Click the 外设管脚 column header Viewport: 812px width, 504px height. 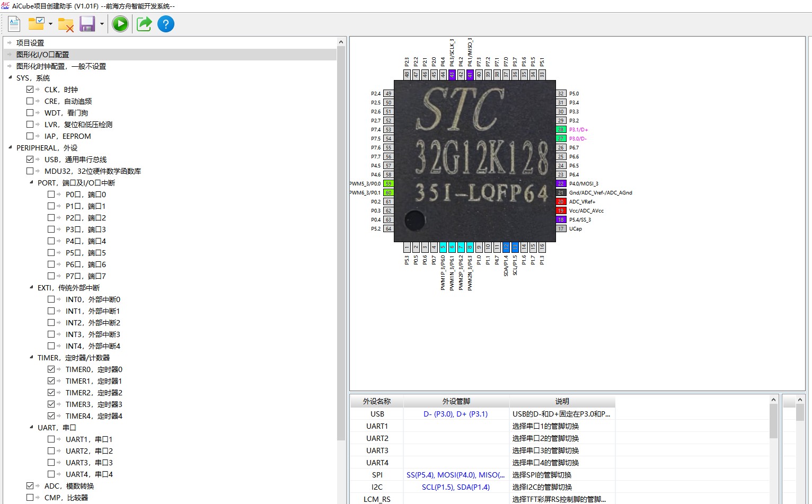click(x=456, y=401)
